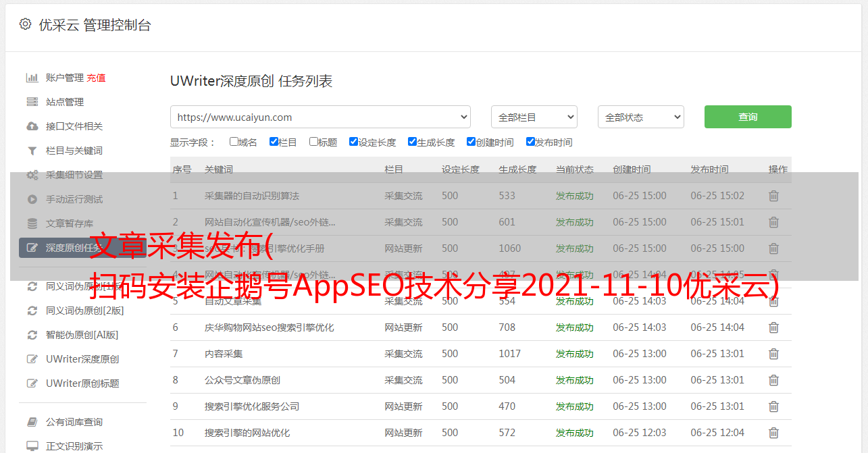
Task: Click keyword 内容采集 in row 7
Action: pyautogui.click(x=224, y=354)
